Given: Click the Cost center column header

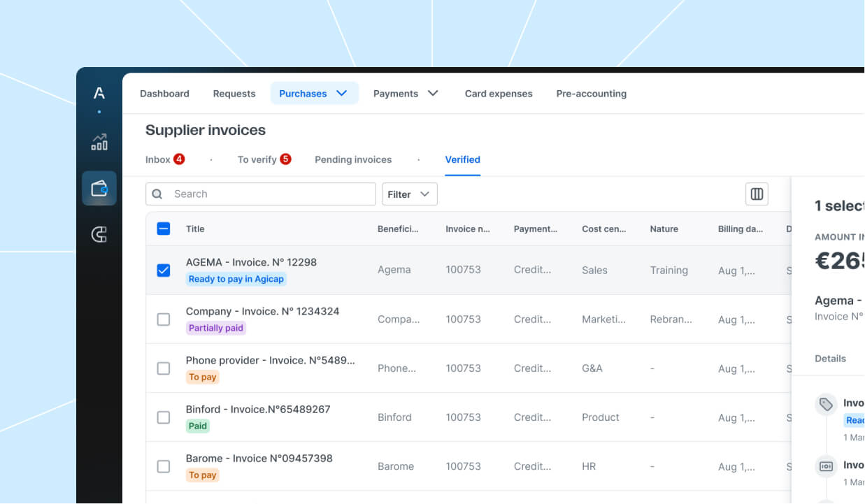Looking at the screenshot, I should (604, 229).
